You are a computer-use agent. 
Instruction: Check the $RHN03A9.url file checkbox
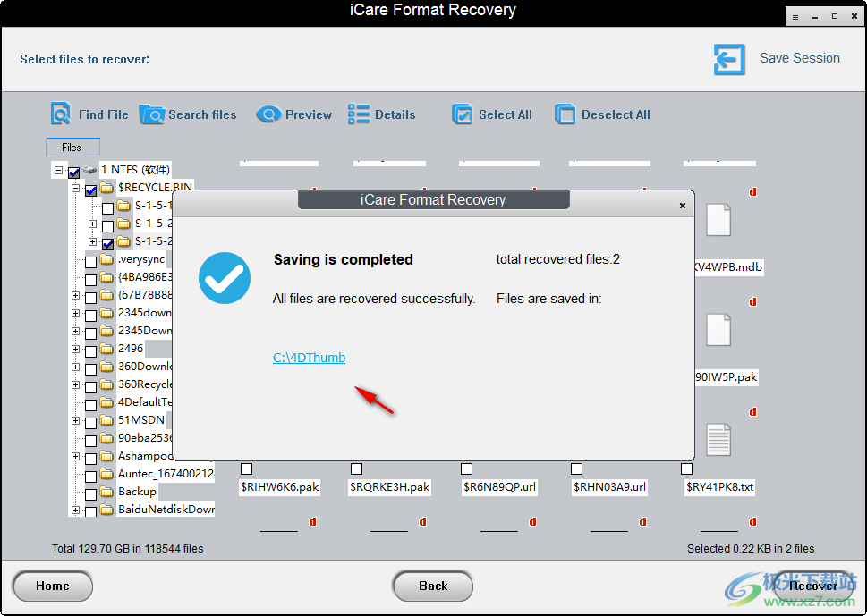(577, 469)
